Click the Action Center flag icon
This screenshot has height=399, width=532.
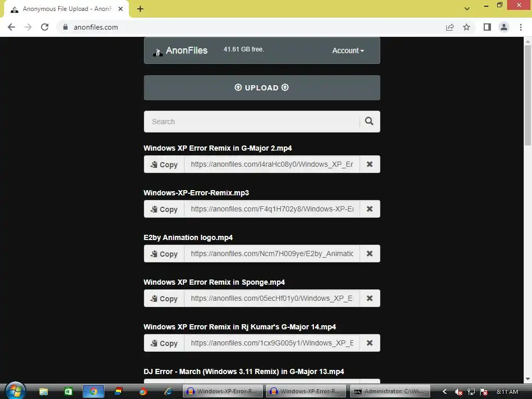click(x=484, y=392)
